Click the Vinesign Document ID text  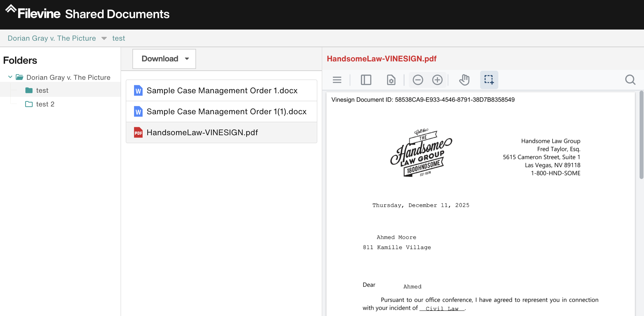(423, 100)
